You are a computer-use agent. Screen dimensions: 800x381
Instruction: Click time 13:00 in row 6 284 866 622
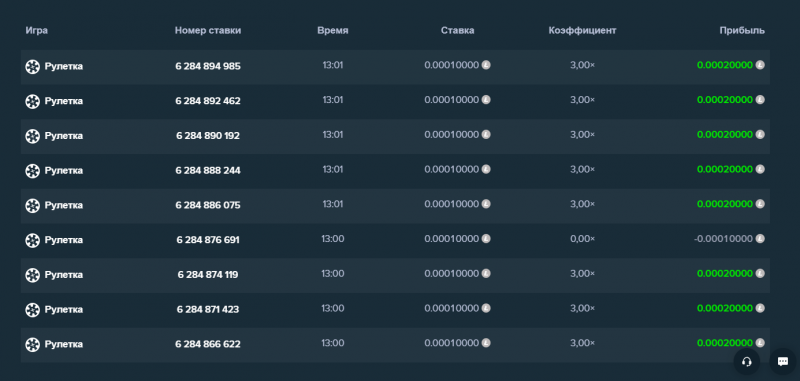coord(333,343)
